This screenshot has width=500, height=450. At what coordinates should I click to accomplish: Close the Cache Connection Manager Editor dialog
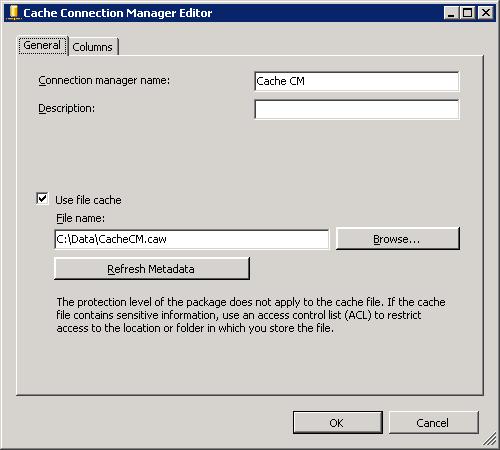tap(485, 13)
